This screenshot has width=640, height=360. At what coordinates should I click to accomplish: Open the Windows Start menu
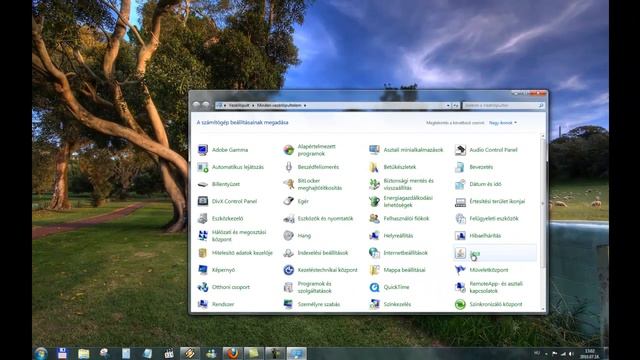(x=41, y=353)
